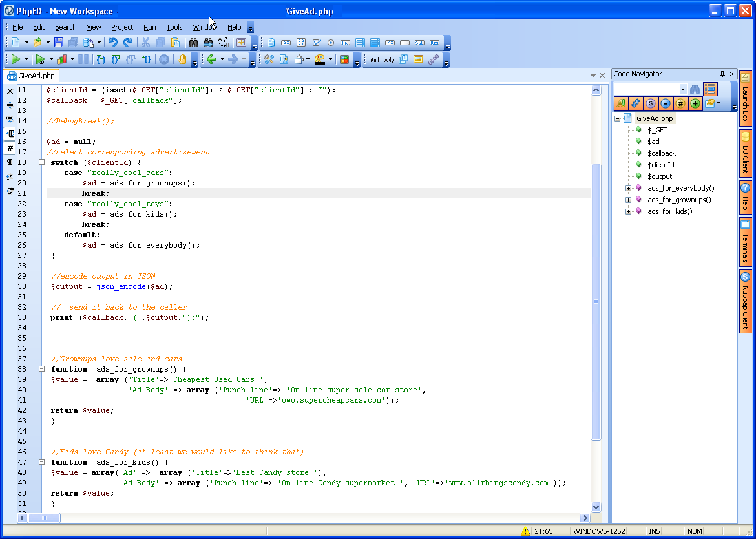Click the hand Stop debug icon
This screenshot has height=539, width=756.
click(x=182, y=59)
